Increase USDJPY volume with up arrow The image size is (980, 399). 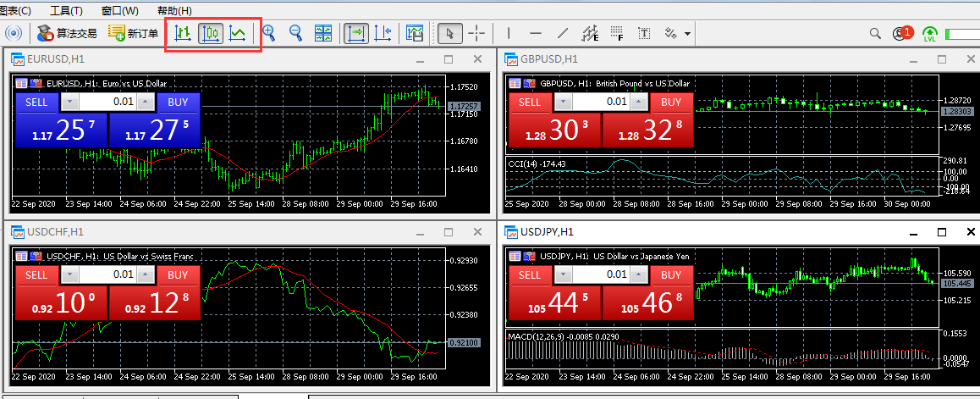click(640, 274)
